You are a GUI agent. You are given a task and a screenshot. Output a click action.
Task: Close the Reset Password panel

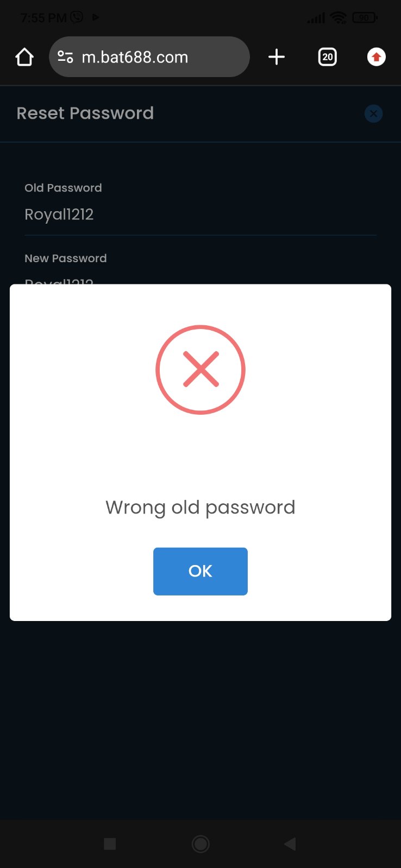click(373, 113)
